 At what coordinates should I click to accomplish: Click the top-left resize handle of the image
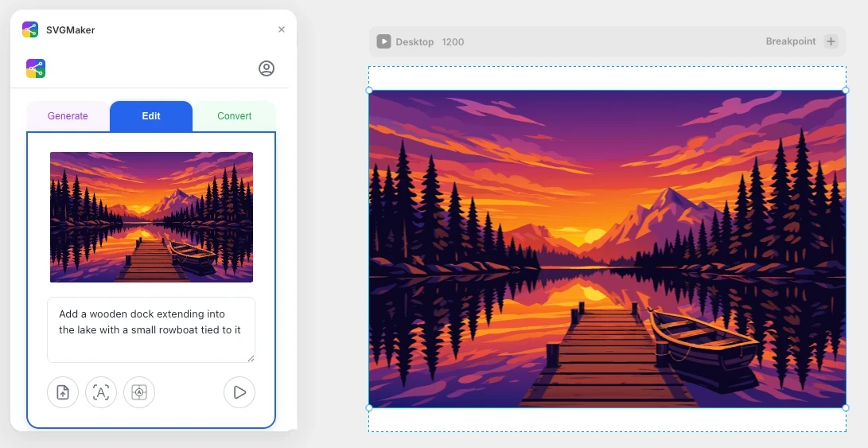pyautogui.click(x=369, y=90)
